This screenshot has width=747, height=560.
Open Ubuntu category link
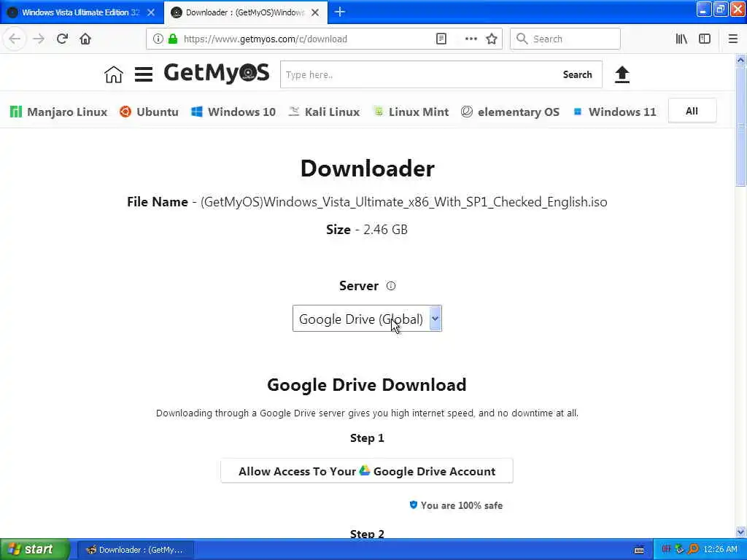149,112
